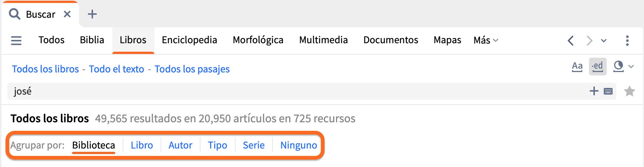Viewport: 644px width, 167px height.
Task: Switch to the Enciclopedia tab
Action: (189, 40)
